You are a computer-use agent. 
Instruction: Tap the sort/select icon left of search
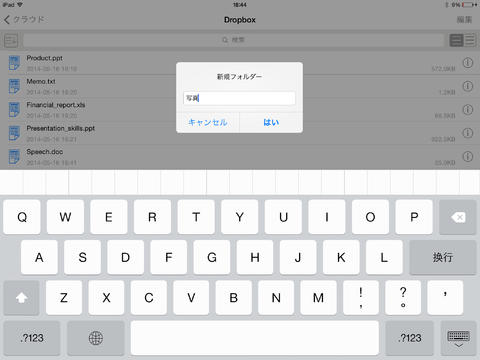click(11, 41)
